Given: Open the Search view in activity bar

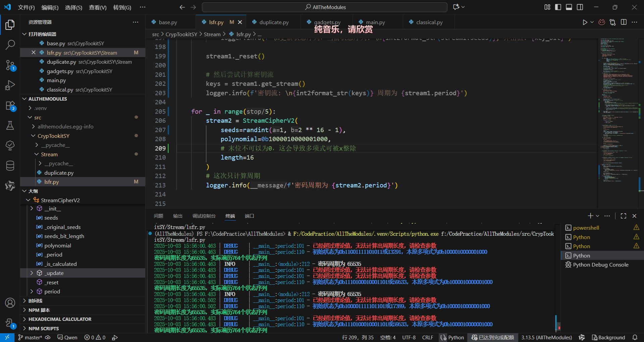Looking at the screenshot, I should pos(10,45).
